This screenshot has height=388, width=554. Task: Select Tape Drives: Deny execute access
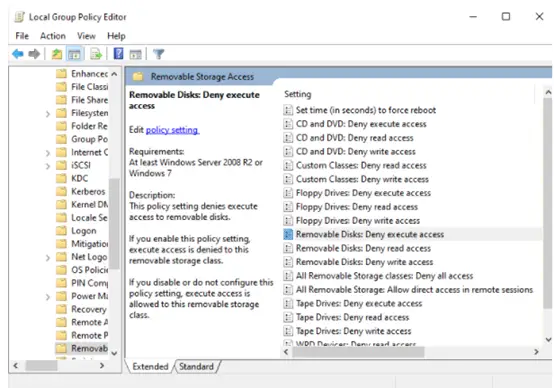359,303
